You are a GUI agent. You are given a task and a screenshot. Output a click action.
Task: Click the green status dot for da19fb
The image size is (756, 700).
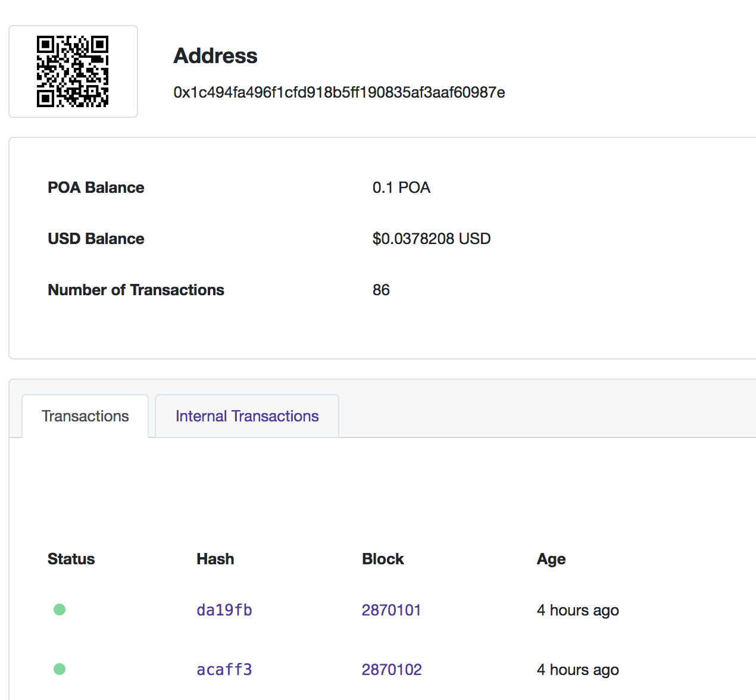[60, 610]
